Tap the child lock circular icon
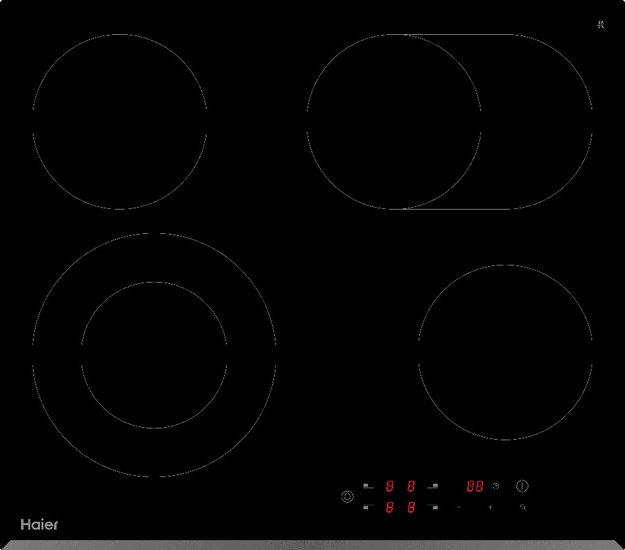 click(x=347, y=496)
